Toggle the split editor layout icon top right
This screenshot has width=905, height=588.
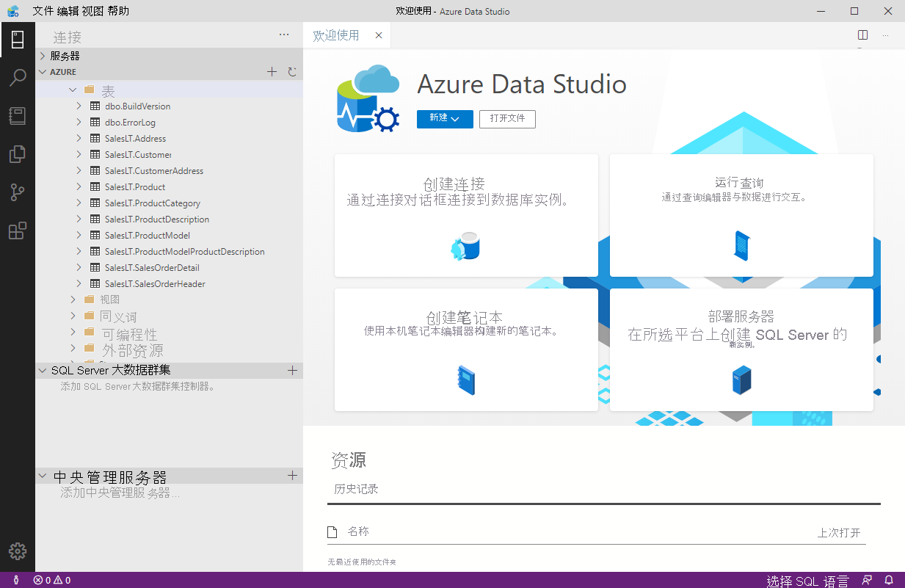pos(862,35)
